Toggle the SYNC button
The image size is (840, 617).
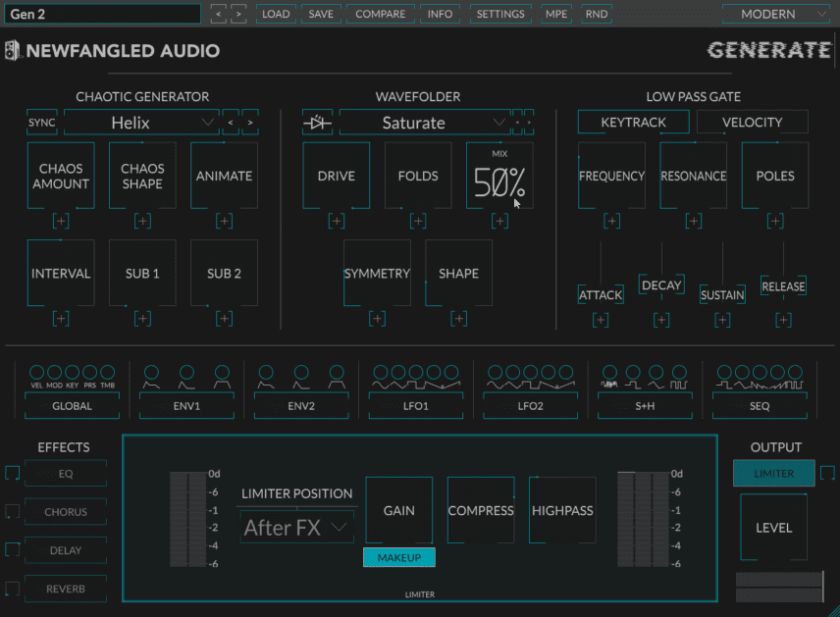42,123
